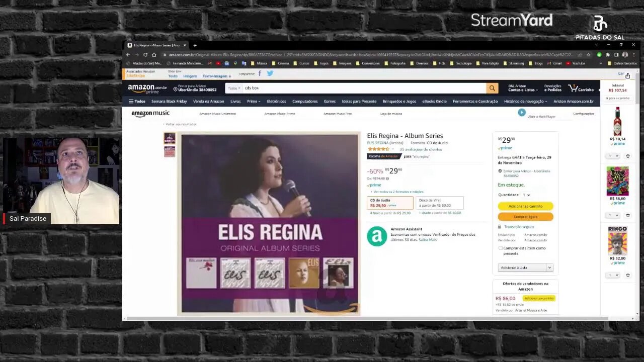Expand Histórico de navegação dropdown
The image size is (644, 362).
526,101
